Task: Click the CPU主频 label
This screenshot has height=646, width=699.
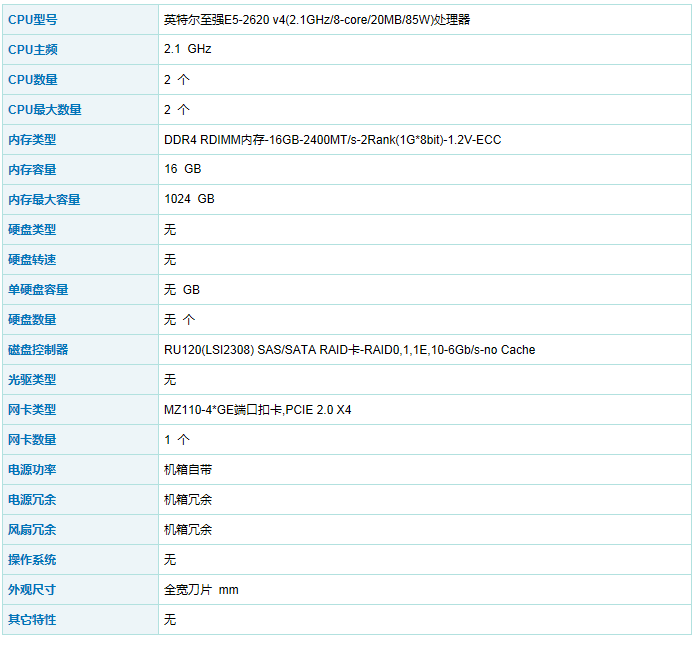Action: pos(33,49)
